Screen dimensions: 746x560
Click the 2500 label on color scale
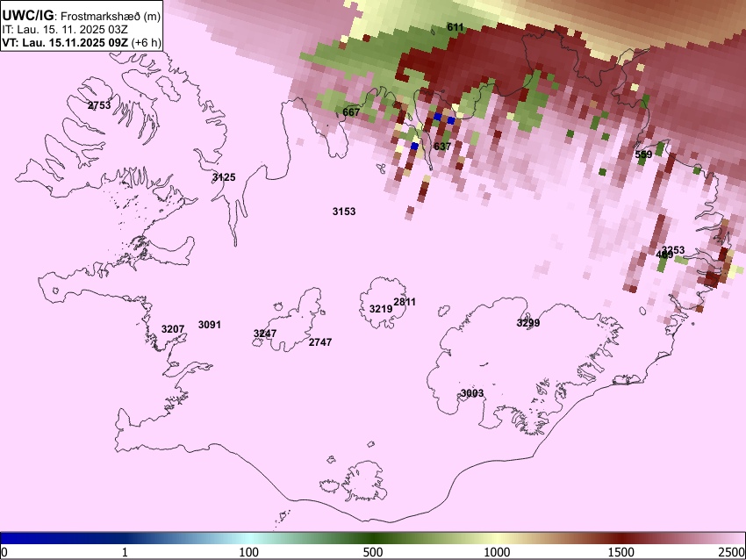[733, 552]
